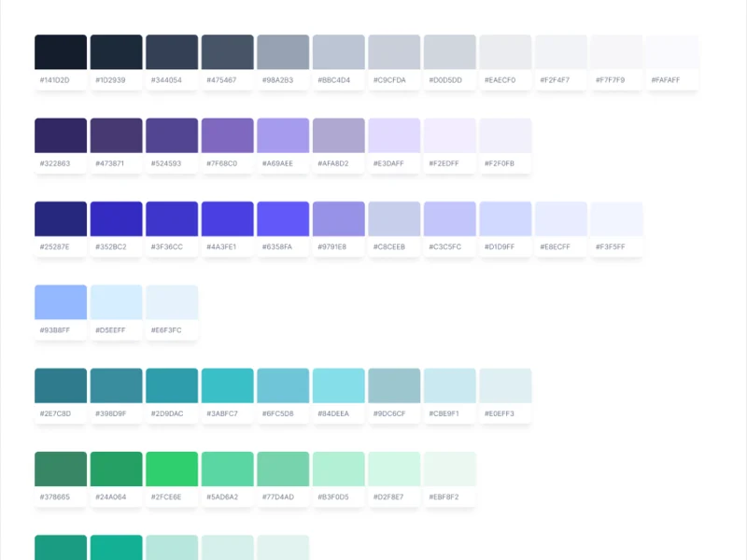Click the hex code #E3DAFF
The height and width of the screenshot is (560, 747).
[x=388, y=163]
